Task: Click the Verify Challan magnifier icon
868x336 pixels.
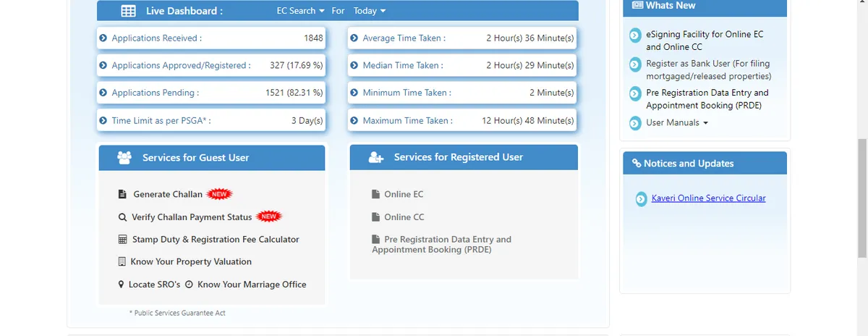Action: tap(122, 217)
